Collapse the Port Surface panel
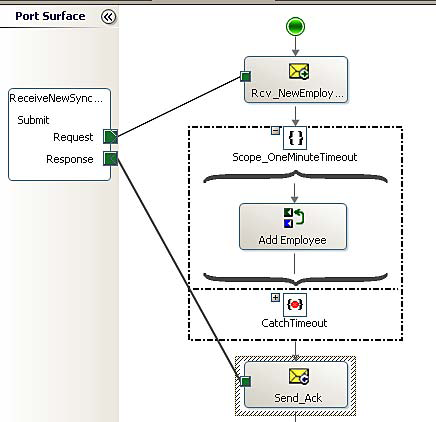This screenshot has height=422, width=436. tap(109, 17)
